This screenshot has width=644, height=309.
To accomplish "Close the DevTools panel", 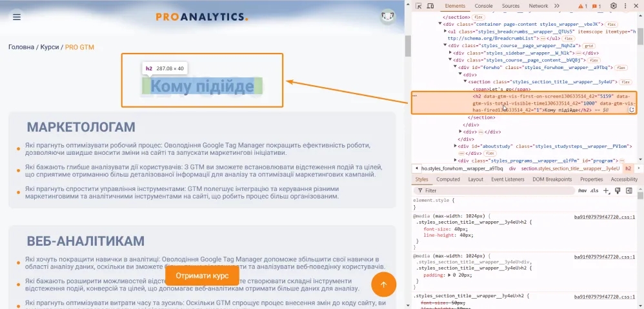I will pyautogui.click(x=636, y=6).
